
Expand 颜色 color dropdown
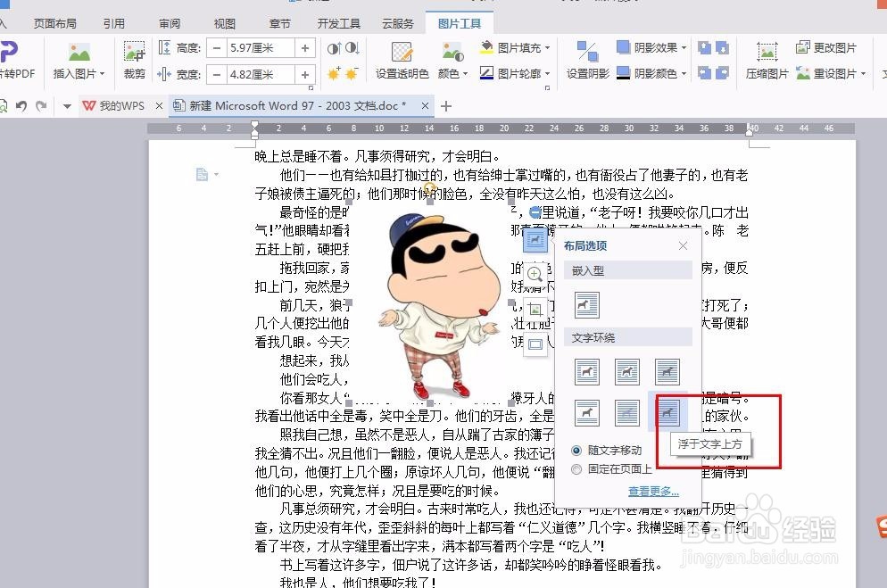coord(466,74)
